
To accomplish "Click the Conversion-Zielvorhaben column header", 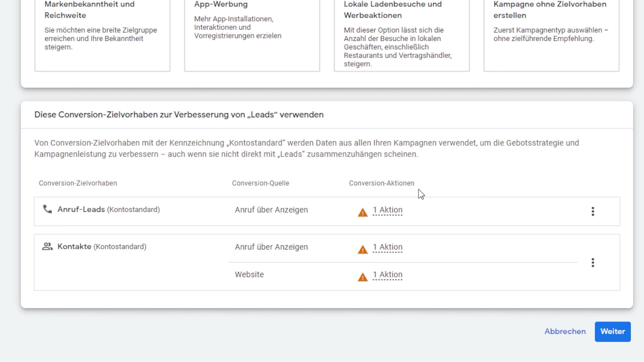I will (x=78, y=183).
